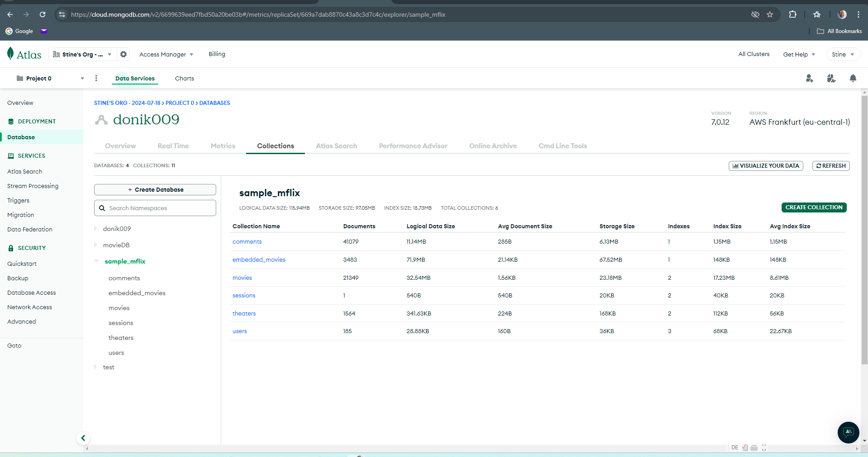Click the bookmarks star toolbar button
Image resolution: width=868 pixels, height=457 pixels.
coord(817,14)
